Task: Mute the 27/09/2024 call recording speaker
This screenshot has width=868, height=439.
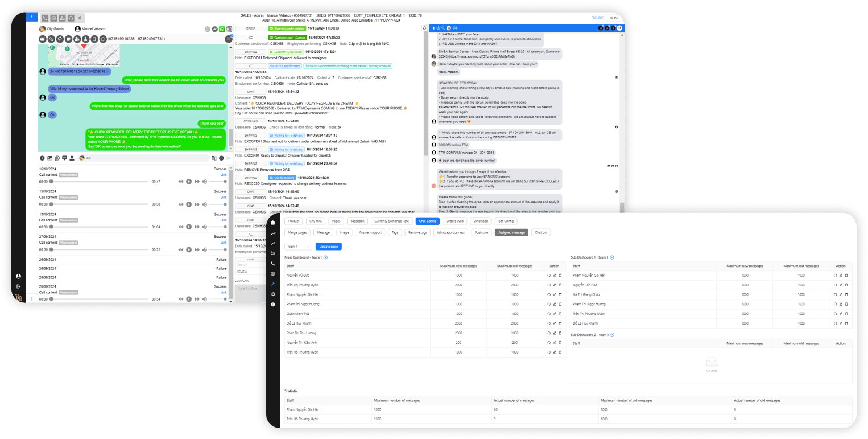Action: click(205, 249)
